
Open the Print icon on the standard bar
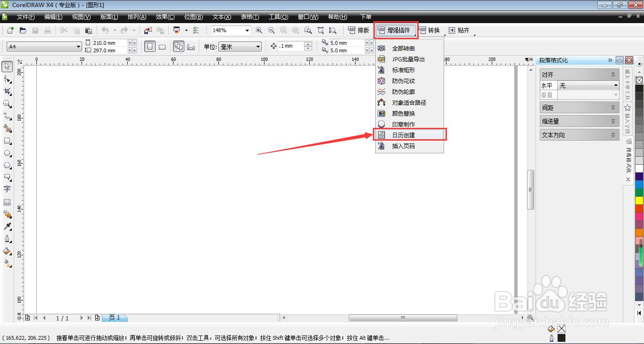[x=47, y=30]
